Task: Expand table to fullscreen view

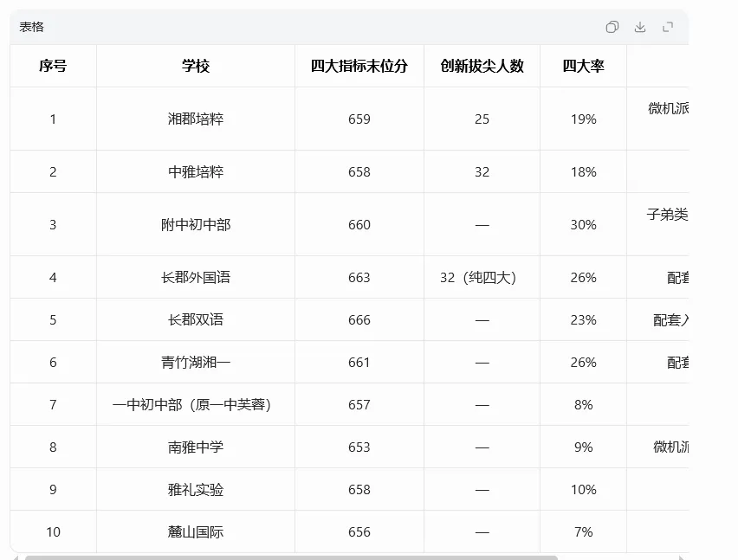Action: click(668, 27)
